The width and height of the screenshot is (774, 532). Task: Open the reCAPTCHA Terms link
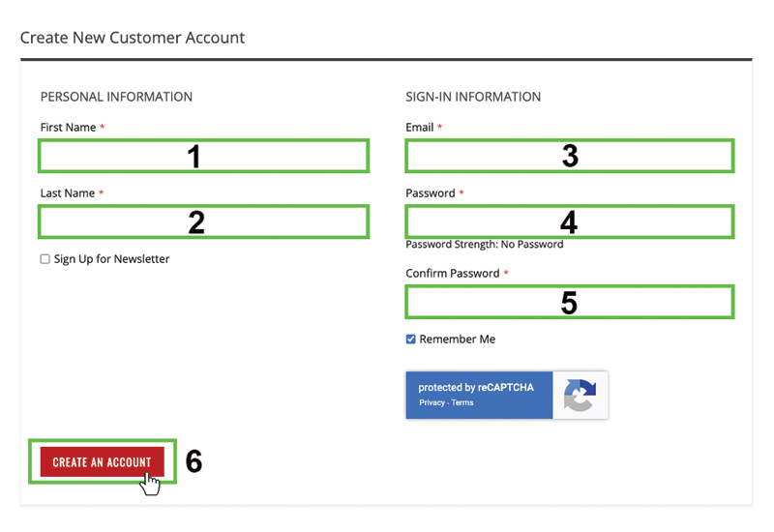pos(463,402)
